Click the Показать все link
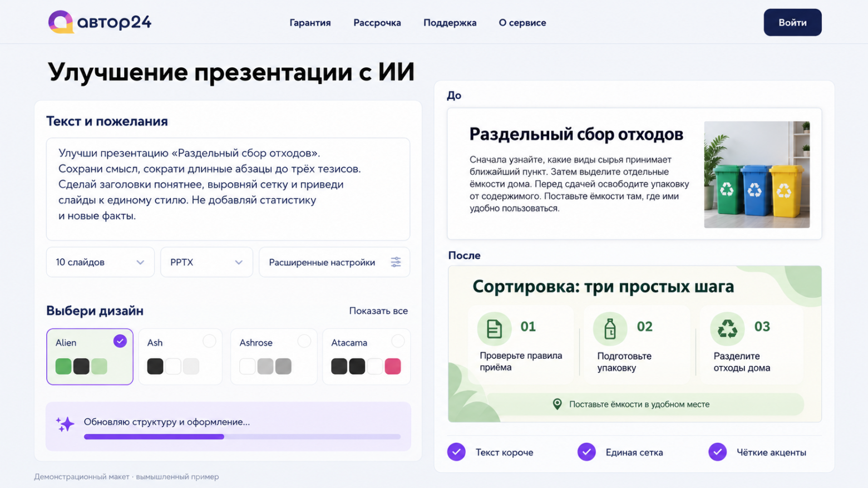Viewport: 868px width, 488px height. click(378, 311)
